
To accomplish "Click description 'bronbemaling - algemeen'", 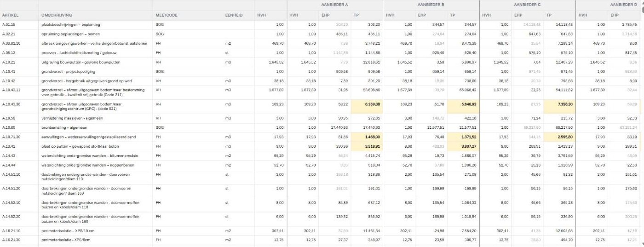I will (64, 127).
